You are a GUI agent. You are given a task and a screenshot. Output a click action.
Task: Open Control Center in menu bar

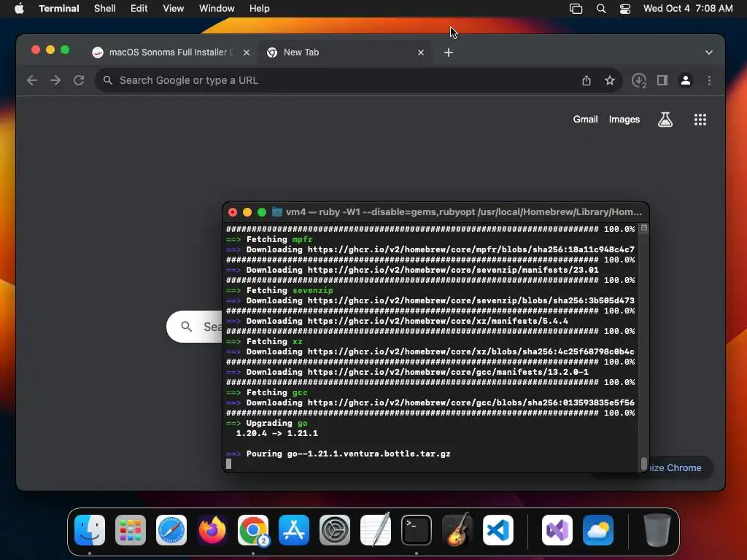(x=625, y=9)
